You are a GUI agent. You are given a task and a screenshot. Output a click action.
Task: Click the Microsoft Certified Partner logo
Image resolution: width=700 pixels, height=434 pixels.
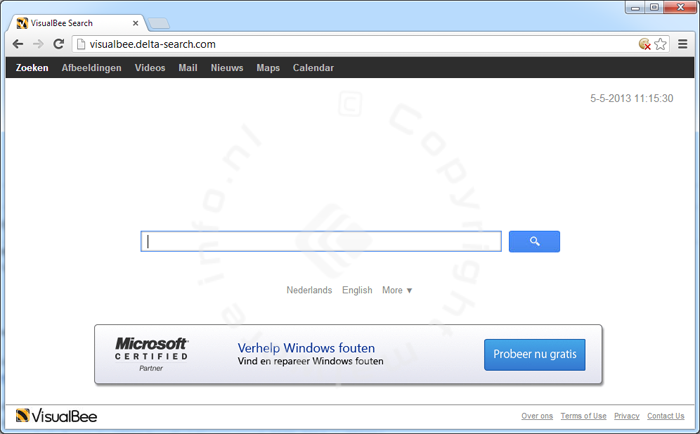point(151,355)
